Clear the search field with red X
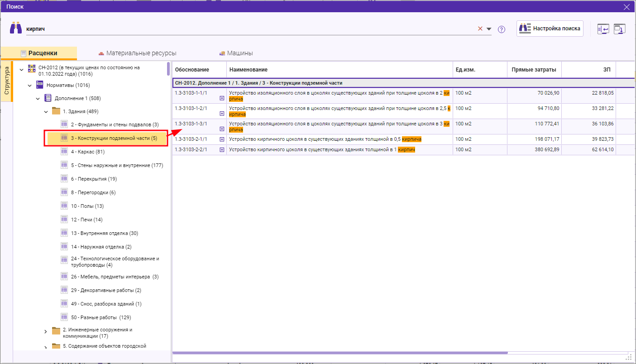This screenshot has width=636, height=364. 480,29
